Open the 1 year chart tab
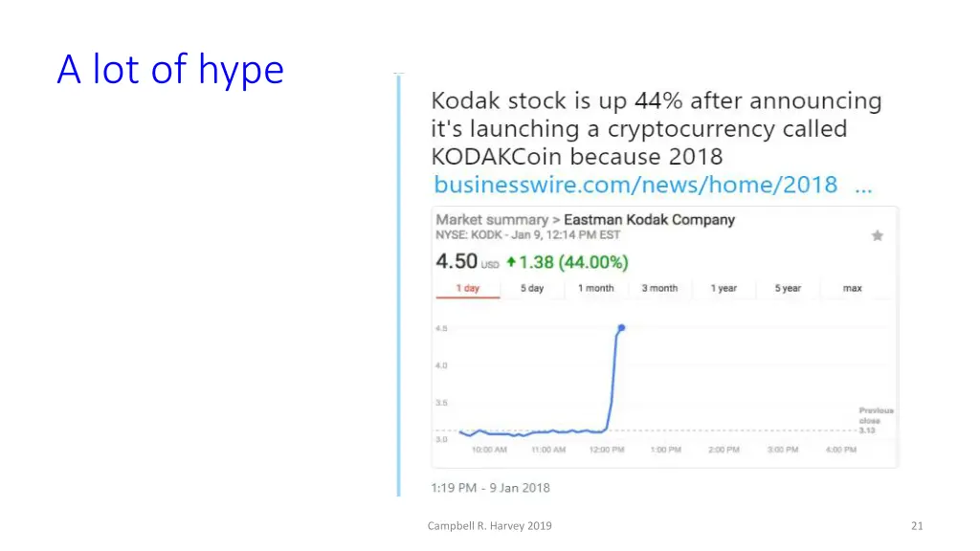 coord(724,288)
